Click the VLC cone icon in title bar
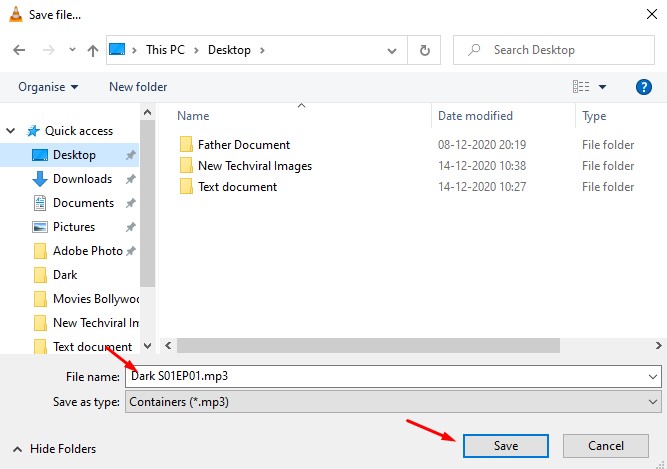 16,14
